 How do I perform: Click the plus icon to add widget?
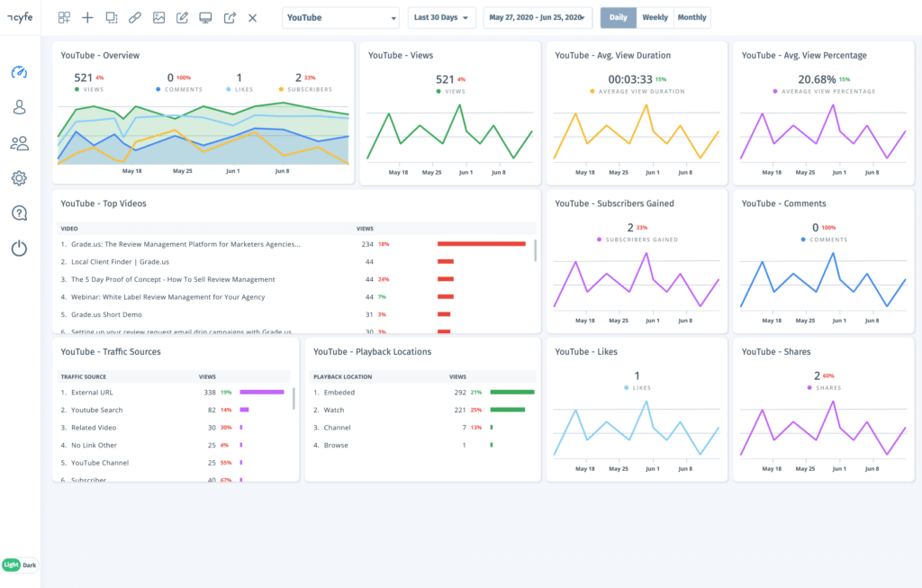pyautogui.click(x=87, y=18)
